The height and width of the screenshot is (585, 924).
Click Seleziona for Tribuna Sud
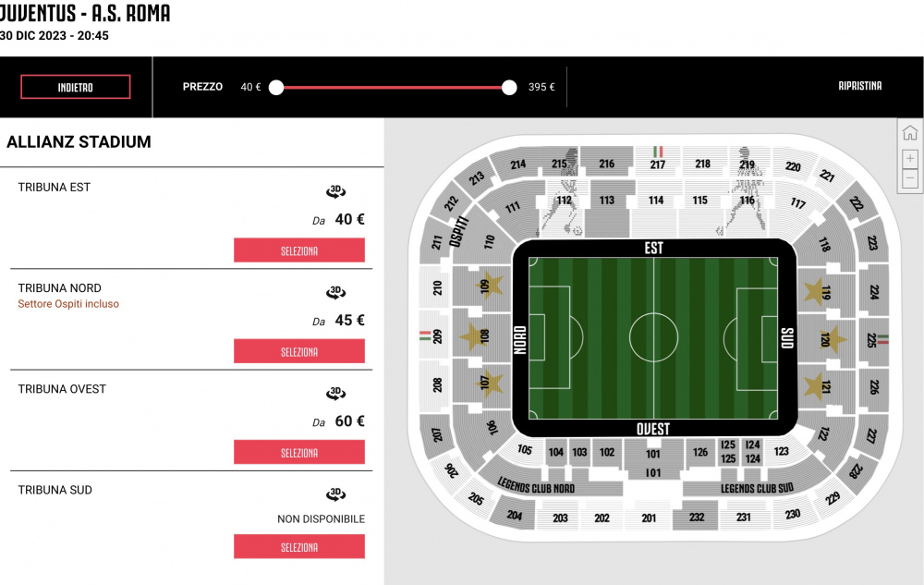pos(299,547)
